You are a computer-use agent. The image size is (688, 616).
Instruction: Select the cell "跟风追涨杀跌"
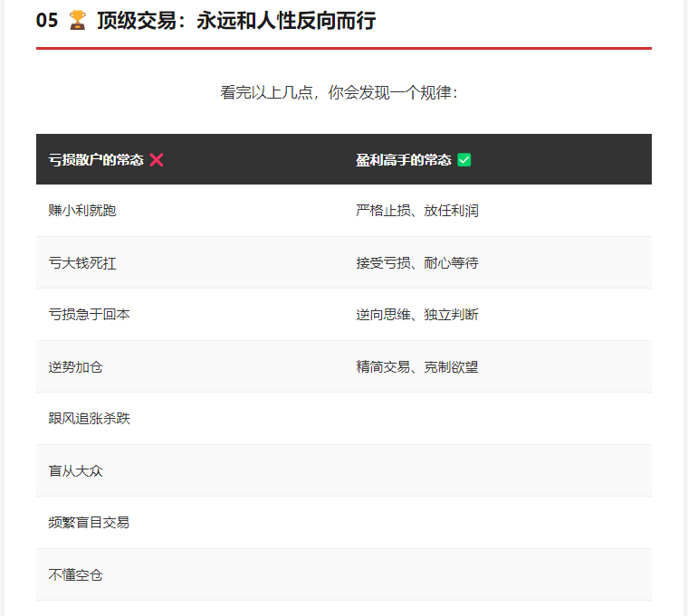[190, 418]
